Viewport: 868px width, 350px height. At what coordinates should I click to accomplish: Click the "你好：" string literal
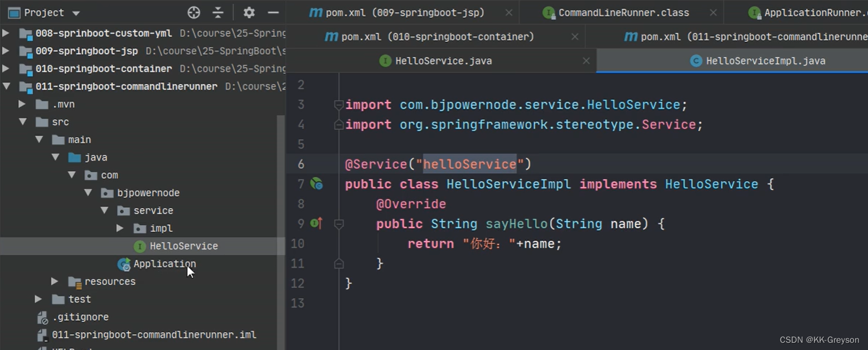point(489,244)
